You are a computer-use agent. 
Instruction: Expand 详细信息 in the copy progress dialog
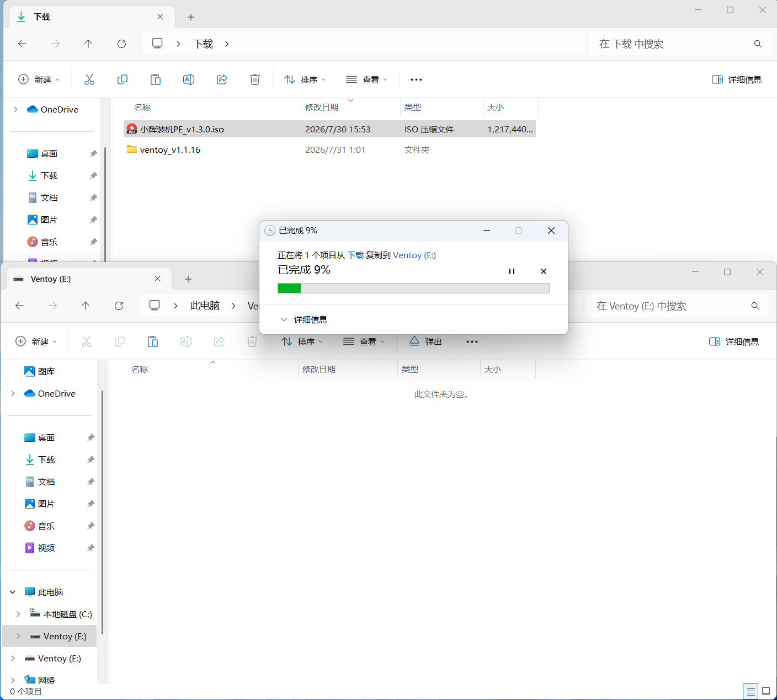tap(304, 319)
